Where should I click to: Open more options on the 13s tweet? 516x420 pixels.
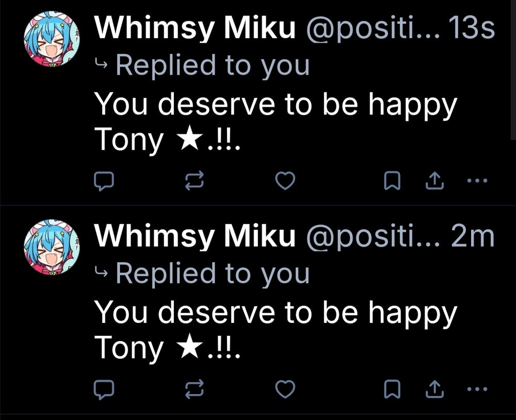pos(476,181)
